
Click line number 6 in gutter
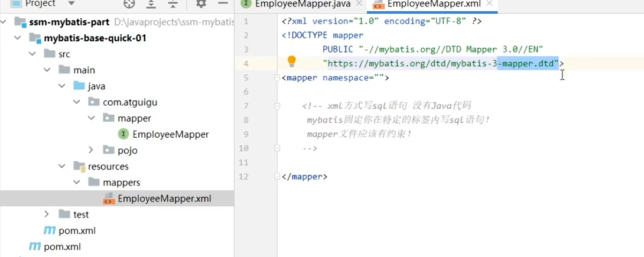point(246,92)
